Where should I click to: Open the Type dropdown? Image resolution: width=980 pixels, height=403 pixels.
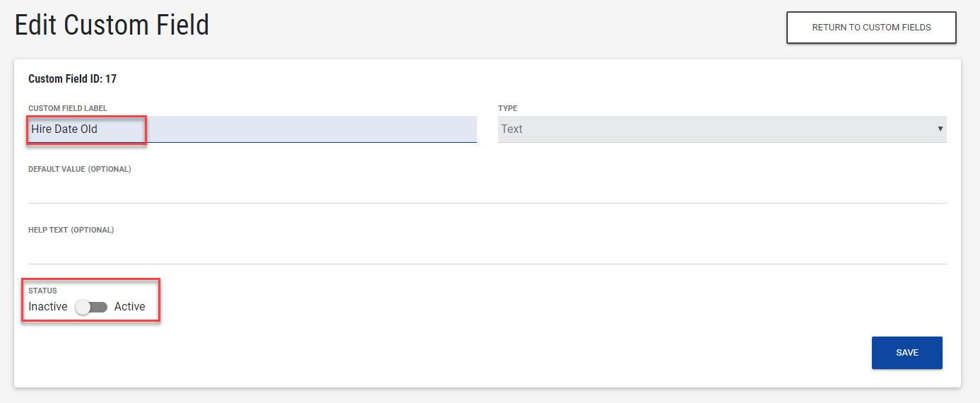click(721, 129)
